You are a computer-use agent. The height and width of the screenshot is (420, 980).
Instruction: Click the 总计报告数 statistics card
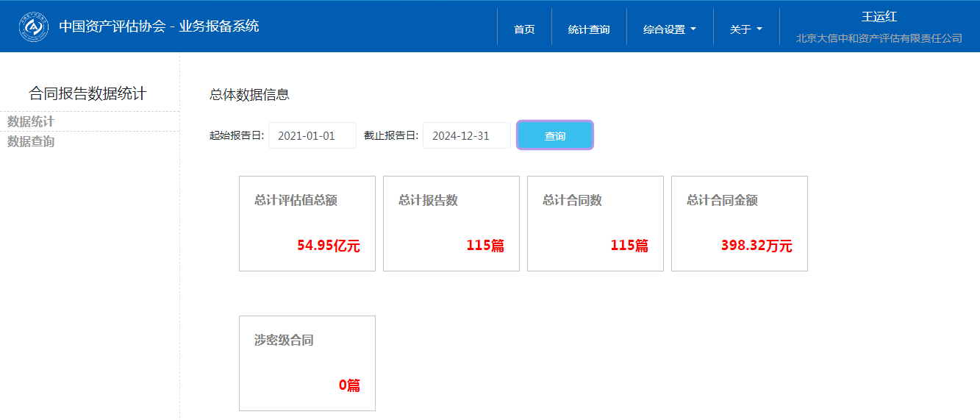coord(451,224)
